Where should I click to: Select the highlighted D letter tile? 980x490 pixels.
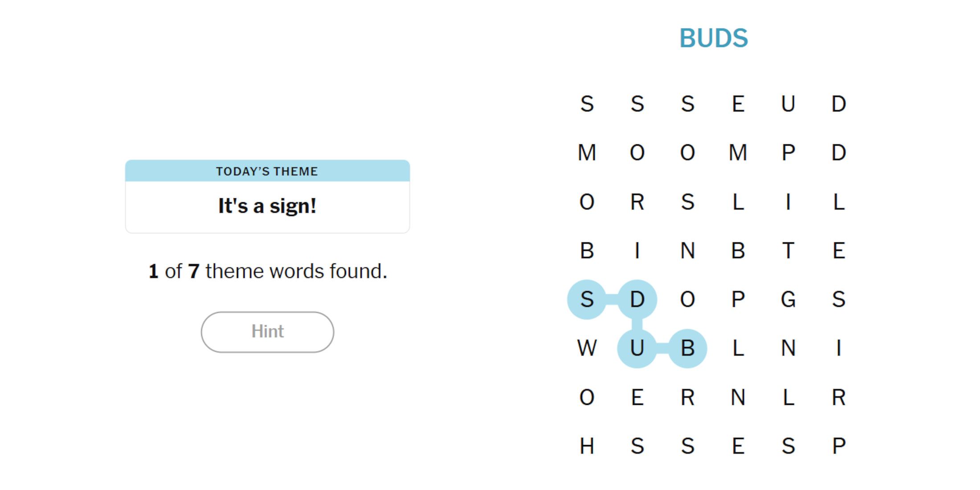637,299
